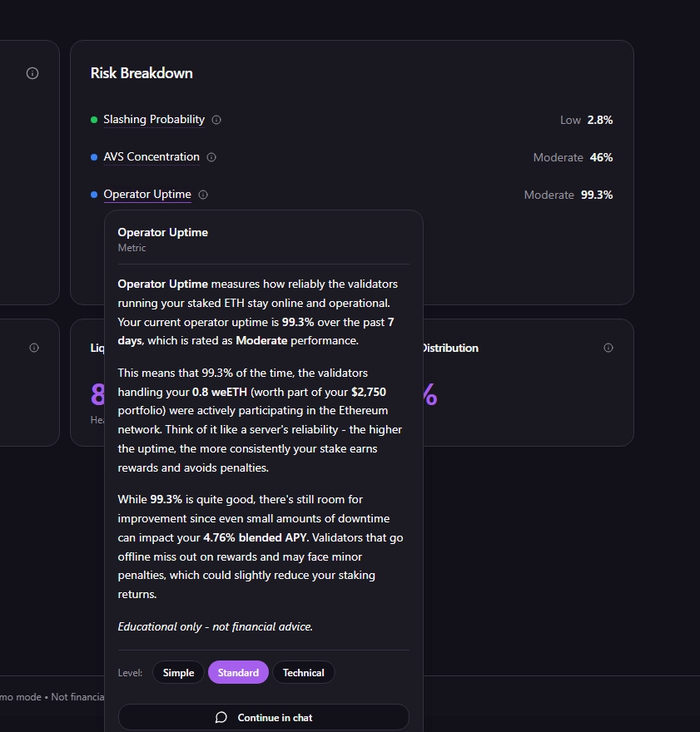Click the 2.8% slashing probability value

point(599,120)
